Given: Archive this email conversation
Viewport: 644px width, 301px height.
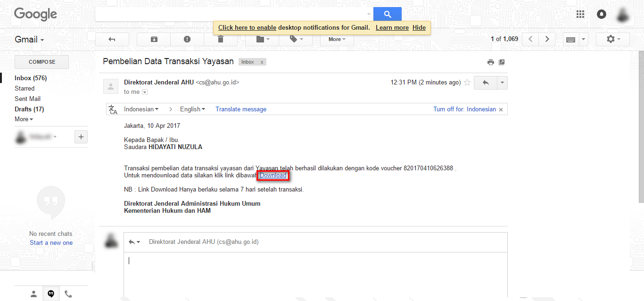Looking at the screenshot, I should pos(154,39).
